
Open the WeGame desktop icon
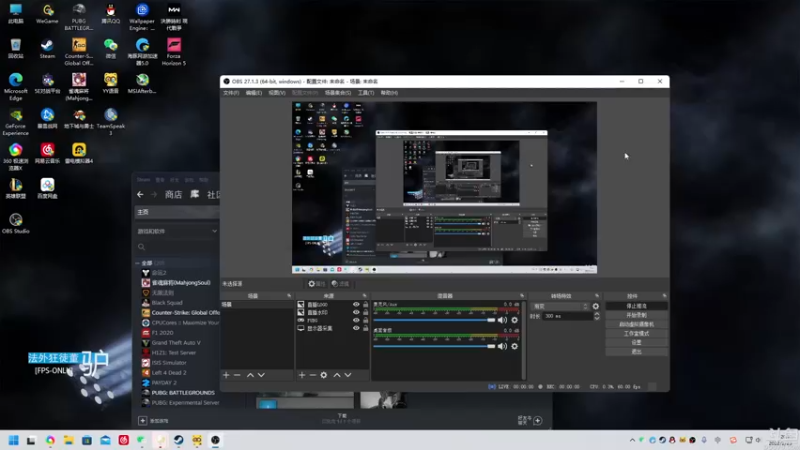pos(47,14)
